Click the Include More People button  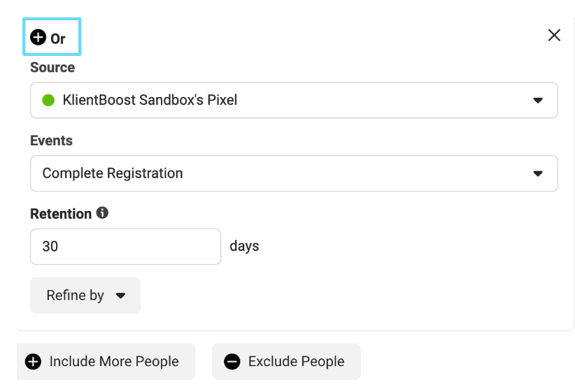[106, 361]
